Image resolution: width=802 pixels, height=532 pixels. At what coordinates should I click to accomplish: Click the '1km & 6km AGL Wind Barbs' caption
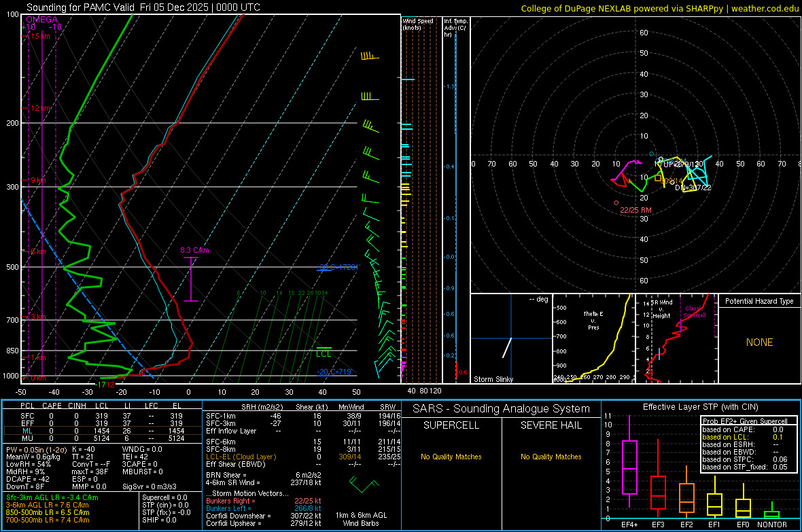(361, 519)
